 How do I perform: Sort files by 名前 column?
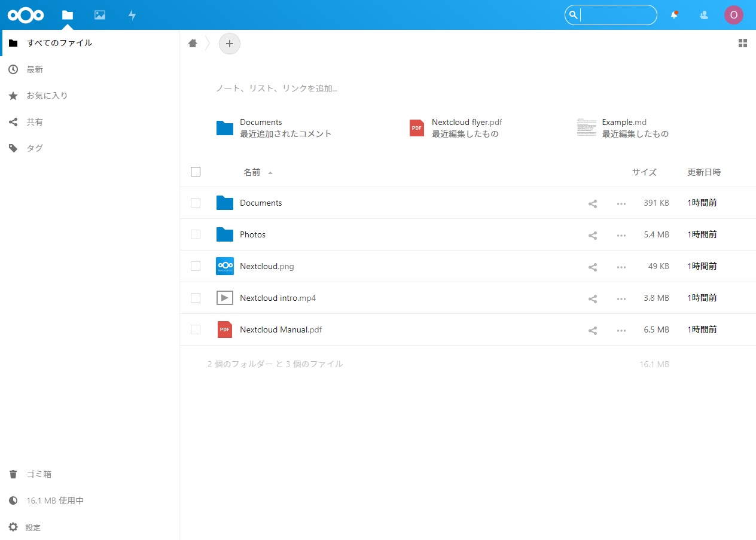(x=252, y=172)
